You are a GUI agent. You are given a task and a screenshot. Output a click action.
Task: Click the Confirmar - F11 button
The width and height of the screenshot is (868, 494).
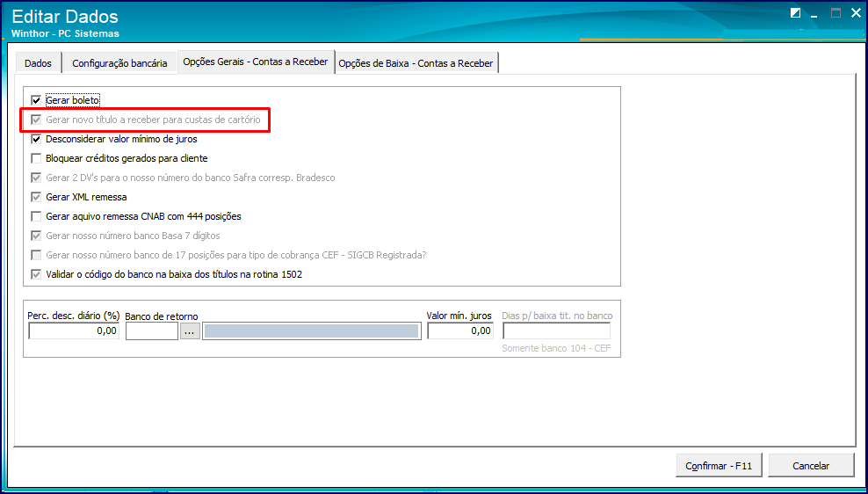point(719,466)
